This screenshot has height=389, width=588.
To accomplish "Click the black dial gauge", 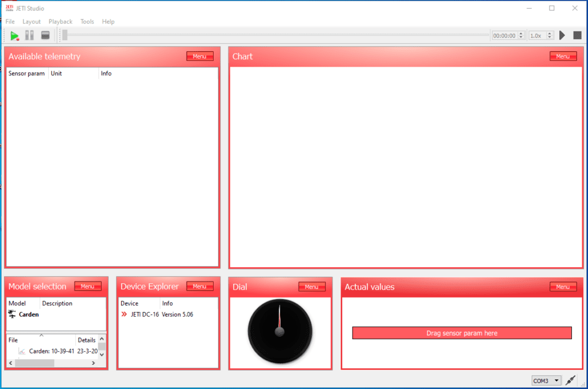I will tap(280, 331).
